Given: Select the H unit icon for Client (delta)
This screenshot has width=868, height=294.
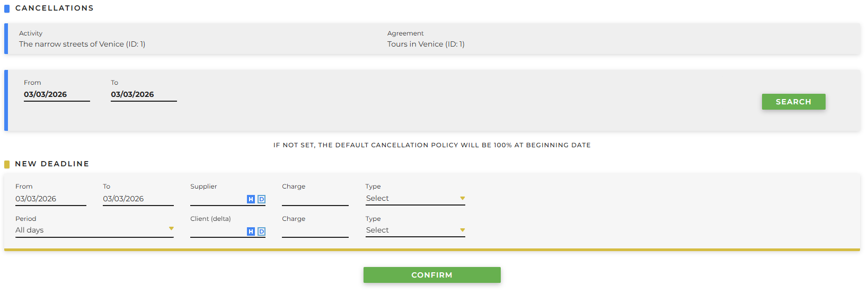Looking at the screenshot, I should pyautogui.click(x=251, y=231).
